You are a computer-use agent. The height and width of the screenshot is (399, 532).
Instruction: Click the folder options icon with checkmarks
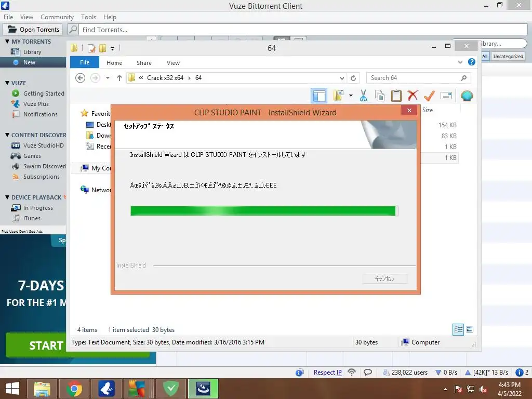point(338,96)
